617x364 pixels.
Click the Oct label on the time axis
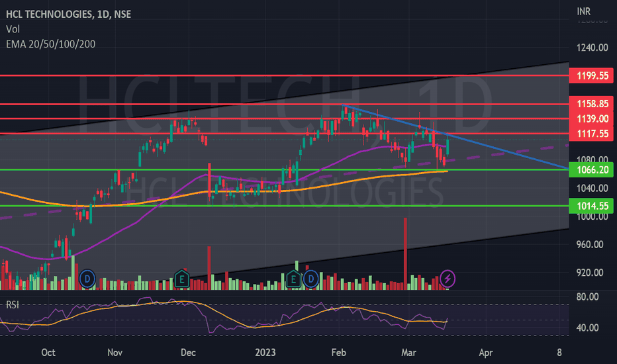[x=48, y=353]
